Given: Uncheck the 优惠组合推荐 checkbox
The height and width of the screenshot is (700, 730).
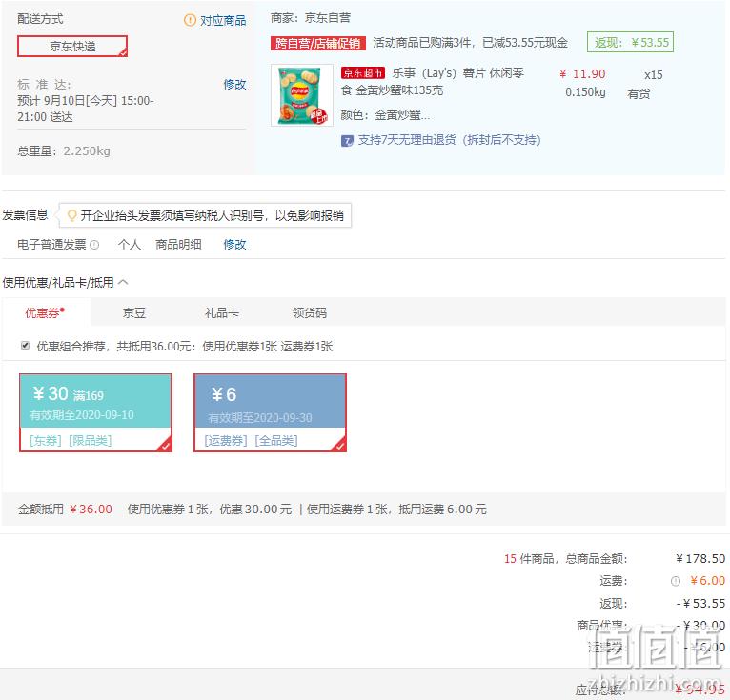Looking at the screenshot, I should click(x=25, y=345).
